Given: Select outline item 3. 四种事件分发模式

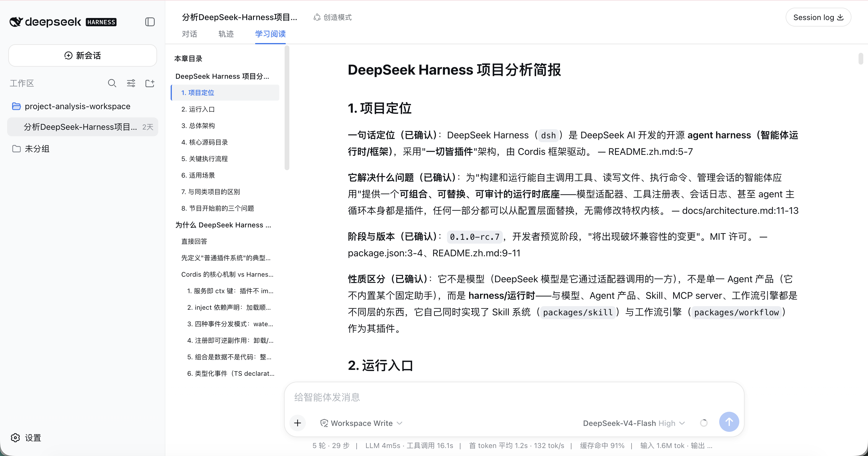Looking at the screenshot, I should (225, 324).
